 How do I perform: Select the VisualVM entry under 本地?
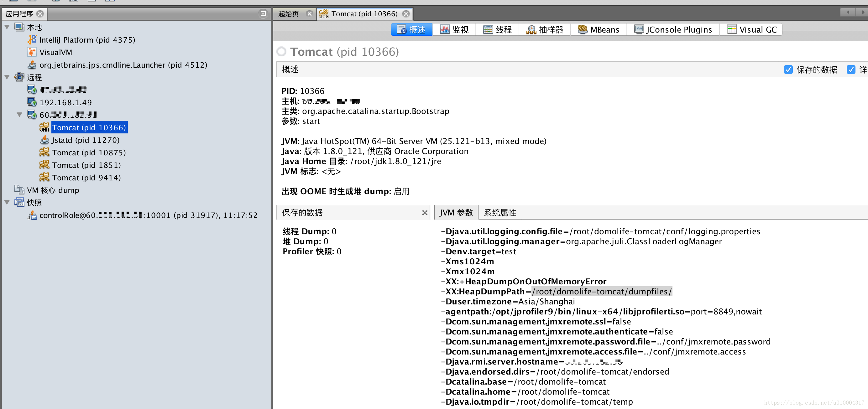point(56,52)
